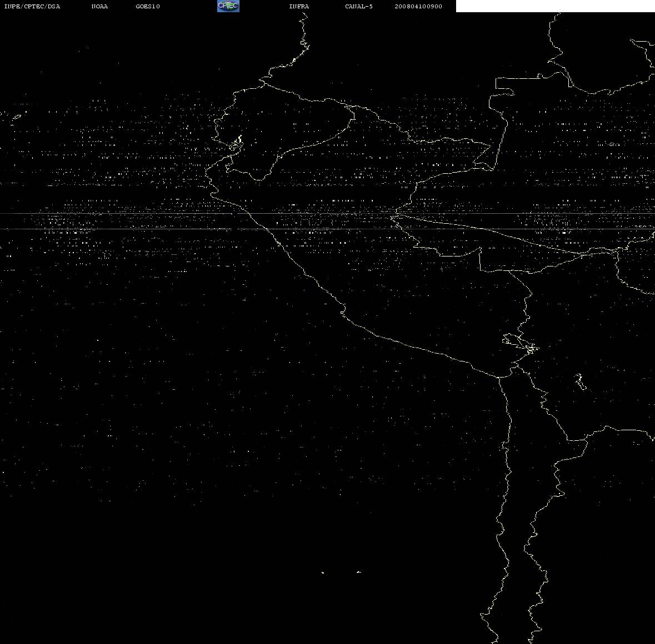Click the blank white rectangle in the header

555,6
